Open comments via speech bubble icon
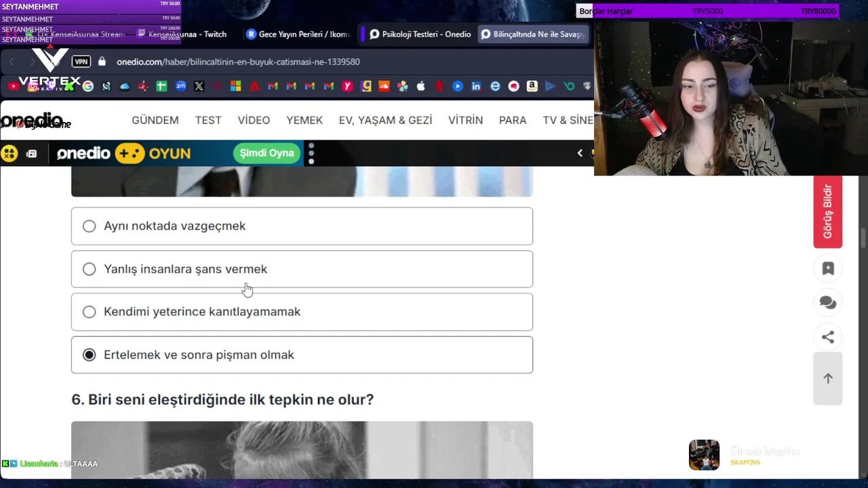 coord(828,302)
